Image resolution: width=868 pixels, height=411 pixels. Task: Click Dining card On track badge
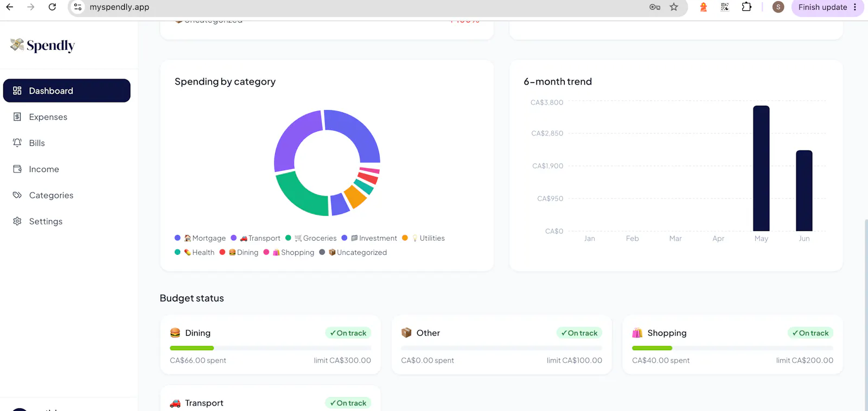coord(348,333)
